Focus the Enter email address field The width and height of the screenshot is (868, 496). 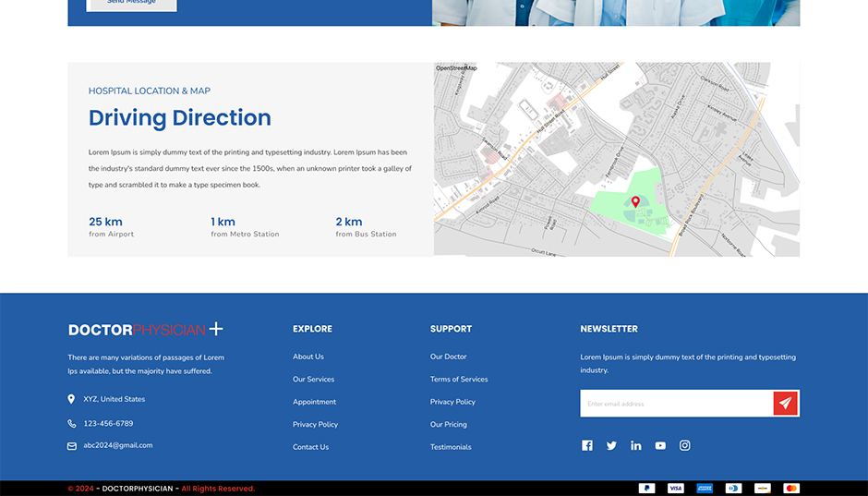pyautogui.click(x=676, y=404)
